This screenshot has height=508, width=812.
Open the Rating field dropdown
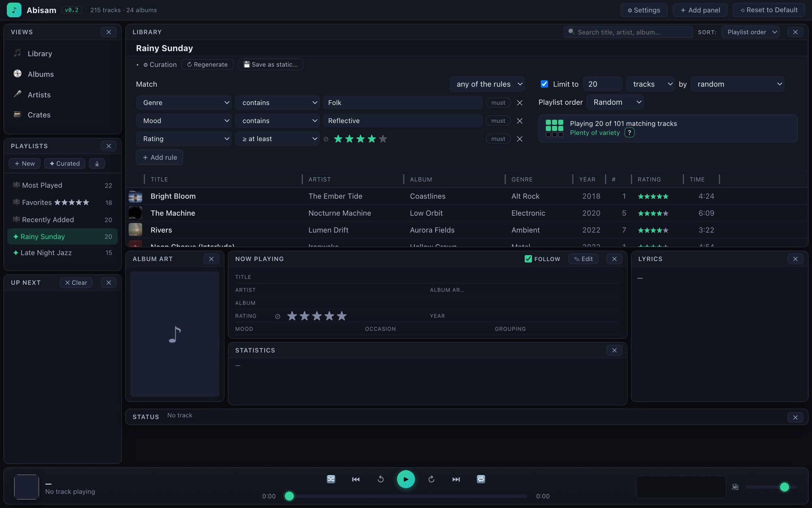tap(184, 139)
